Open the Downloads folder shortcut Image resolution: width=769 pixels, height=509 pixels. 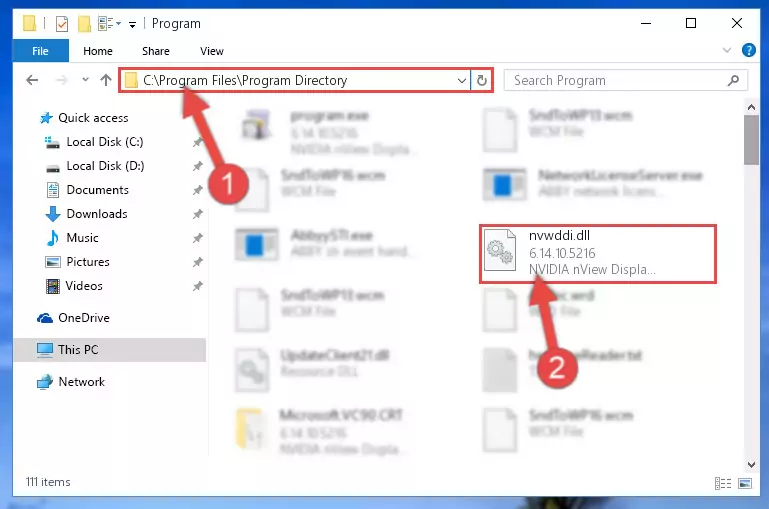pyautogui.click(x=86, y=214)
